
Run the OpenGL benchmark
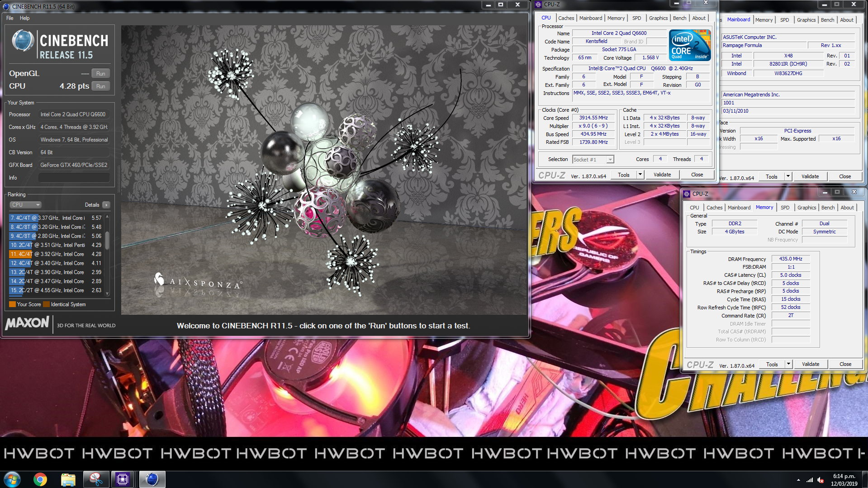tap(101, 74)
